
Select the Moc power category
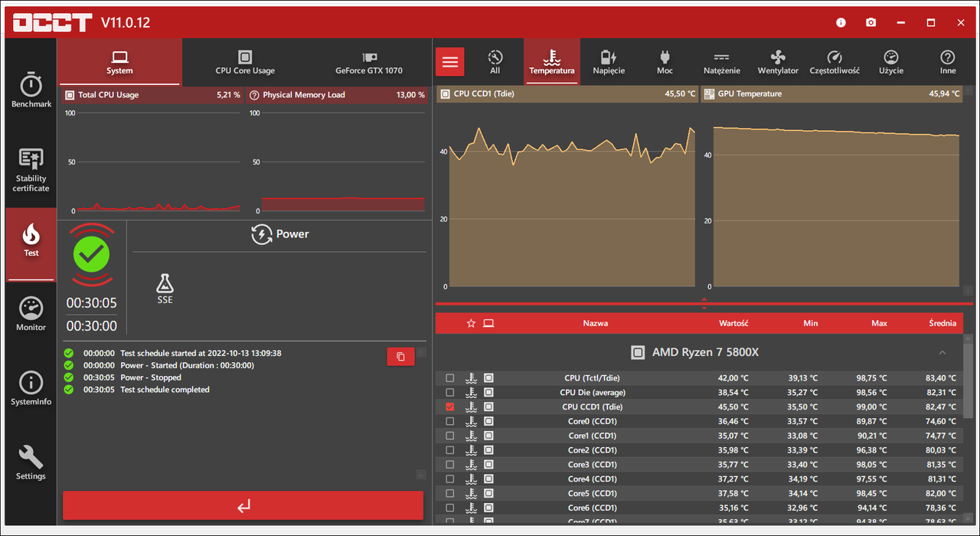pyautogui.click(x=665, y=62)
